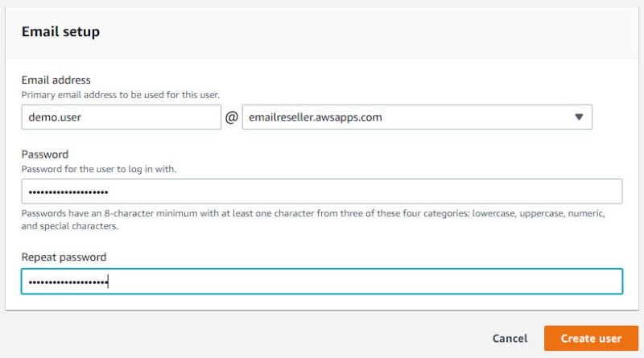Open the emailreseller.awsapps.com domain dropdown
This screenshot has width=644, height=358.
click(x=417, y=117)
